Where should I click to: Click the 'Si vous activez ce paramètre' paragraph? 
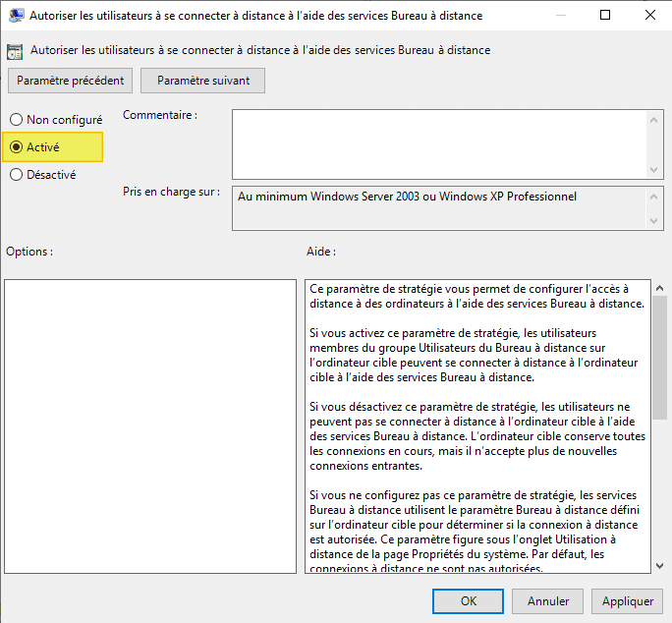tap(474, 355)
